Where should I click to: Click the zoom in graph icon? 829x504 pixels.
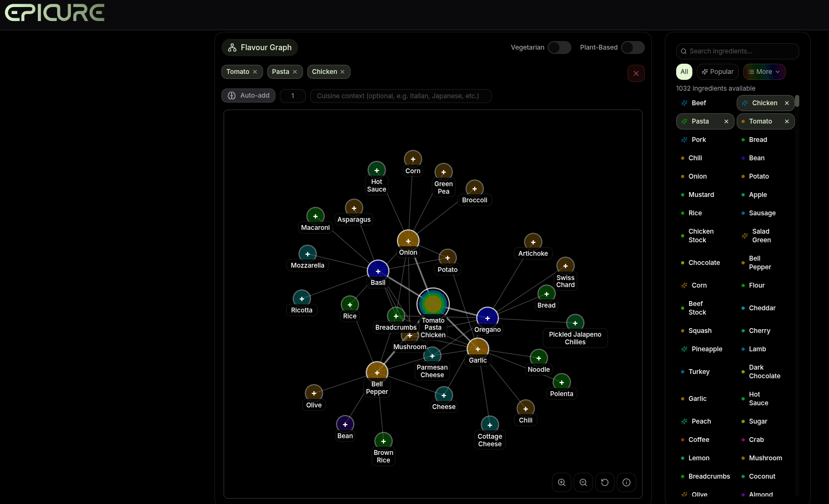(562, 482)
